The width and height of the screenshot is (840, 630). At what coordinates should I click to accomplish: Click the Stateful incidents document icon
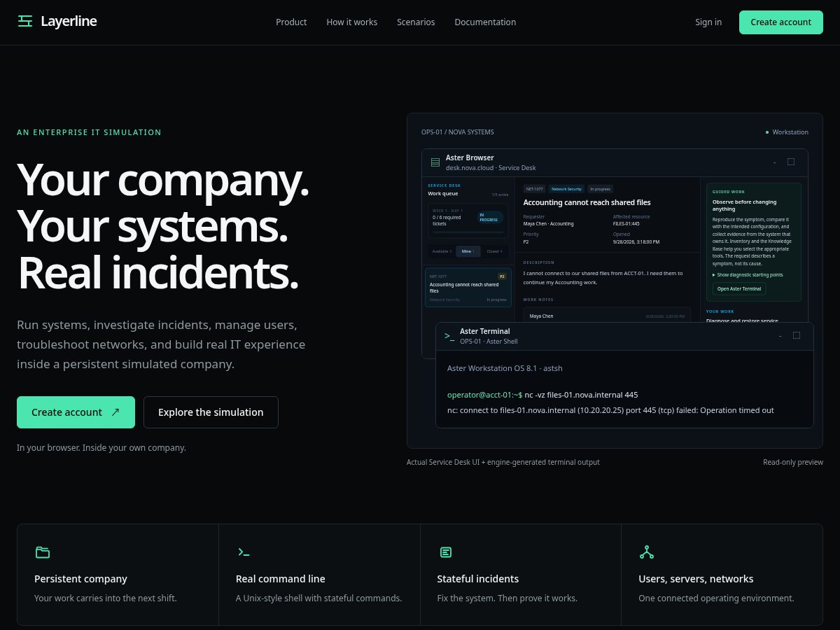coord(446,552)
